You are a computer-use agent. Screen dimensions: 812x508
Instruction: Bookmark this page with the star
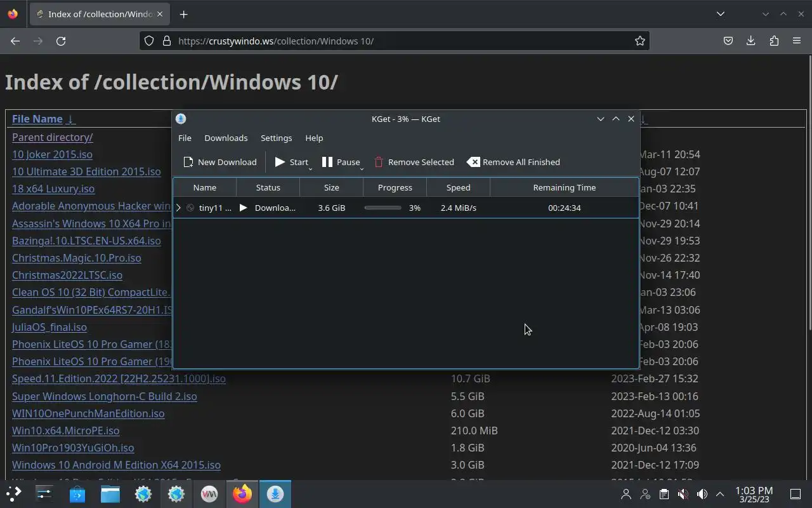point(639,41)
